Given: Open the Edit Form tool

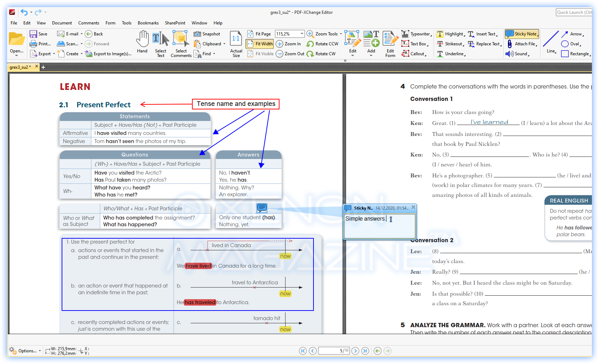Looking at the screenshot, I should tap(390, 44).
